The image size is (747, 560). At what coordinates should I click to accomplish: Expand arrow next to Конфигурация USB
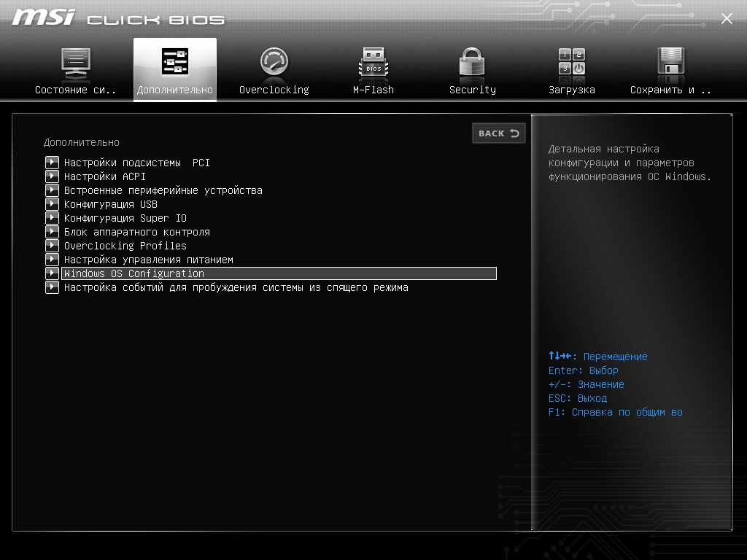click(52, 204)
